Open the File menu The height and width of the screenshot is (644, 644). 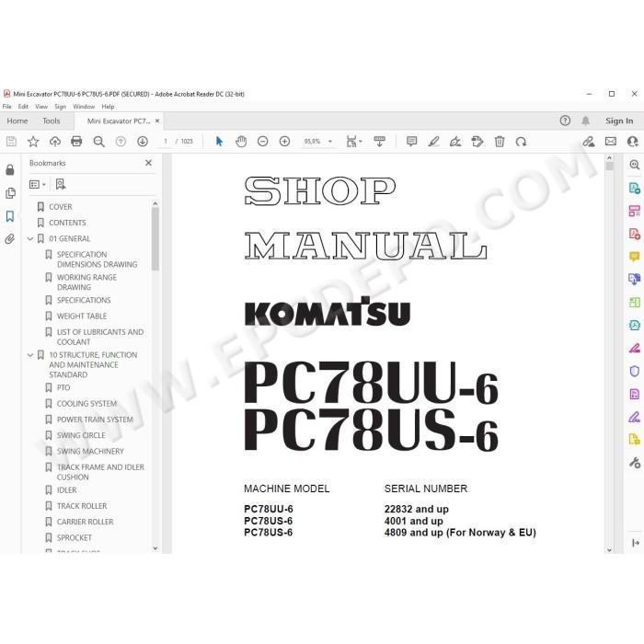click(7, 107)
